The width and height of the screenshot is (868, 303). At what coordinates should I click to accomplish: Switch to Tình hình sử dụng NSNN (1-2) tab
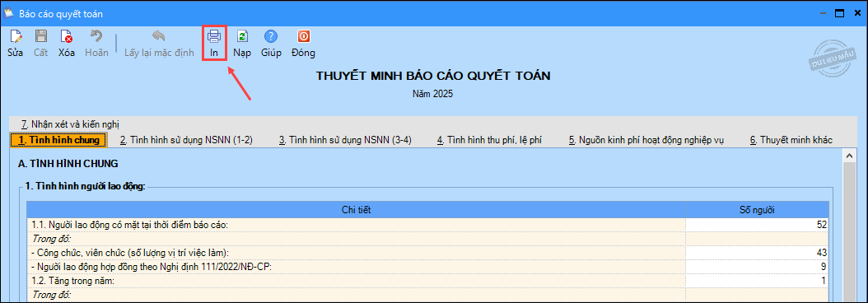187,140
